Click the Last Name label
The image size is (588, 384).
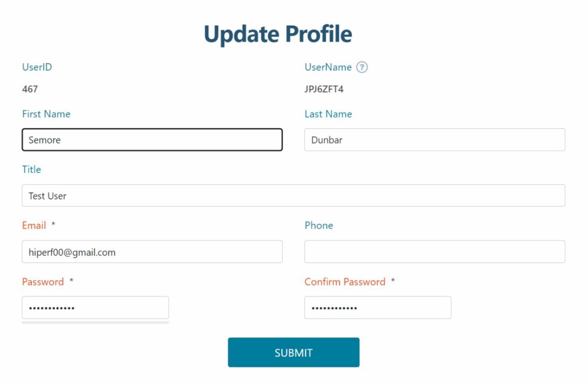tap(328, 114)
